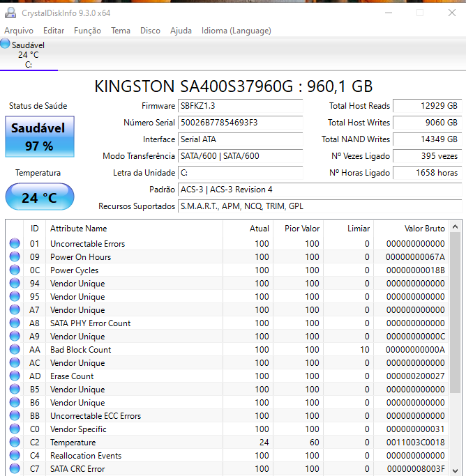Click the Limiar column header
The height and width of the screenshot is (476, 466).
(x=348, y=229)
